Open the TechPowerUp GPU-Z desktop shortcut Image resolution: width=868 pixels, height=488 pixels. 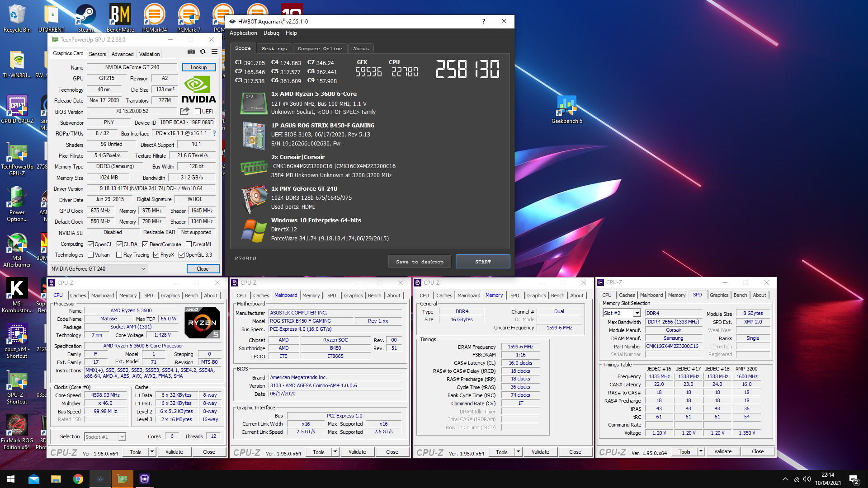[x=17, y=158]
